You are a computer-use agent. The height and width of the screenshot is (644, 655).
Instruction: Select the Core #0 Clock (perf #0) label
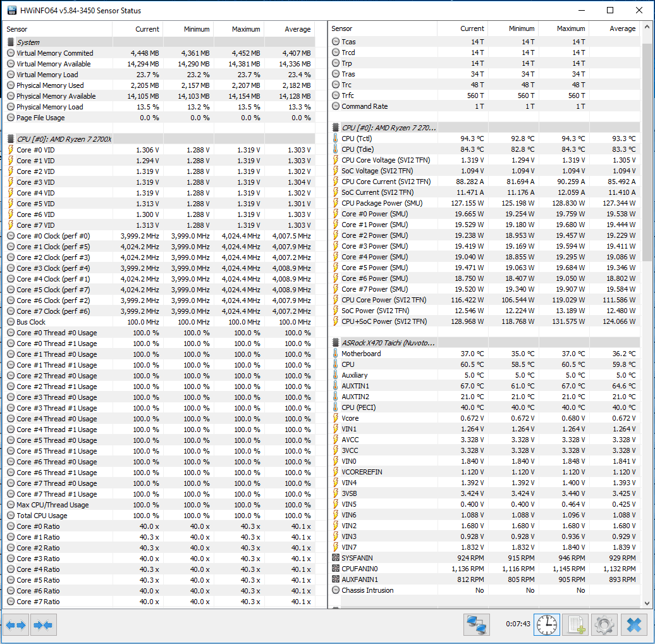coord(53,236)
